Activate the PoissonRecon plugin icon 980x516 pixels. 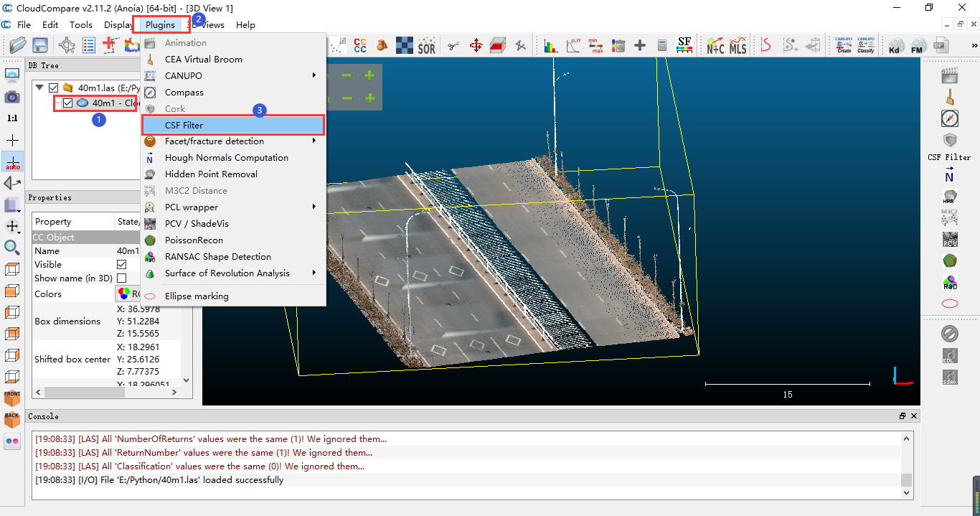949,261
